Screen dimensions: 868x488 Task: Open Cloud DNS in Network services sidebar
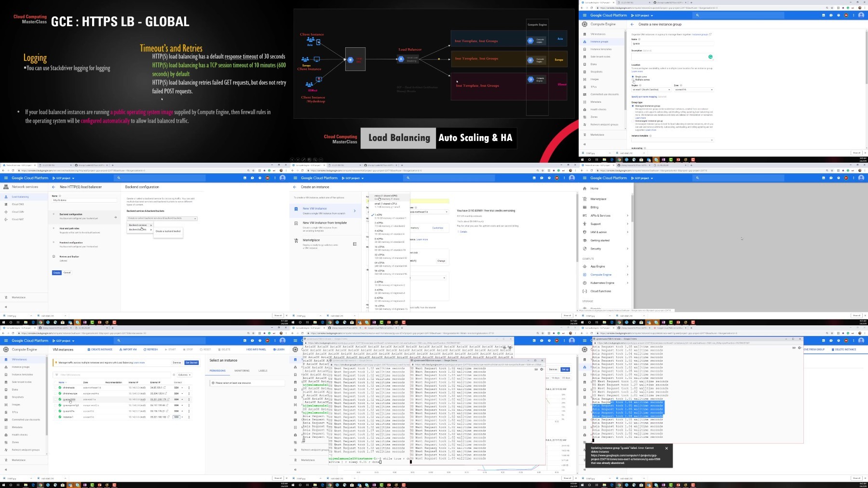pos(18,204)
